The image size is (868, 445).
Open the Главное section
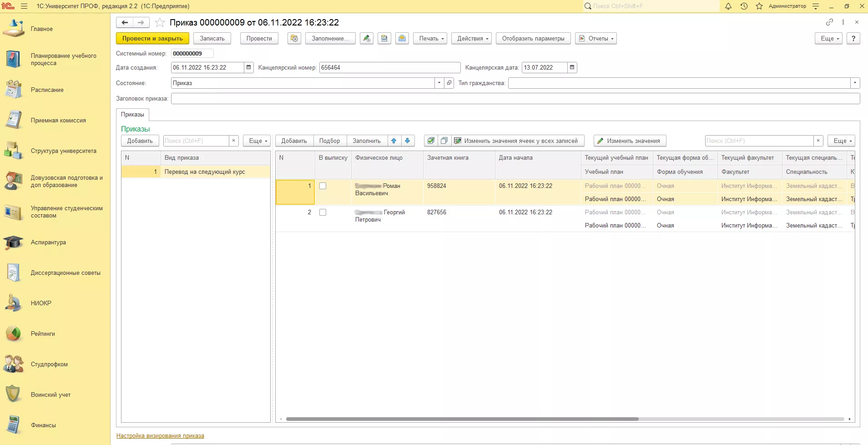42,29
